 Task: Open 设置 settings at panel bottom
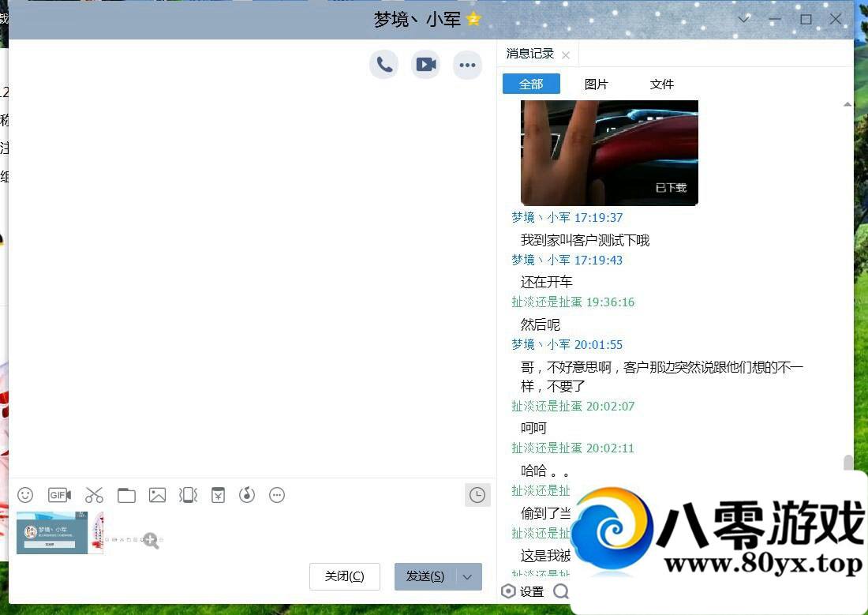[526, 591]
